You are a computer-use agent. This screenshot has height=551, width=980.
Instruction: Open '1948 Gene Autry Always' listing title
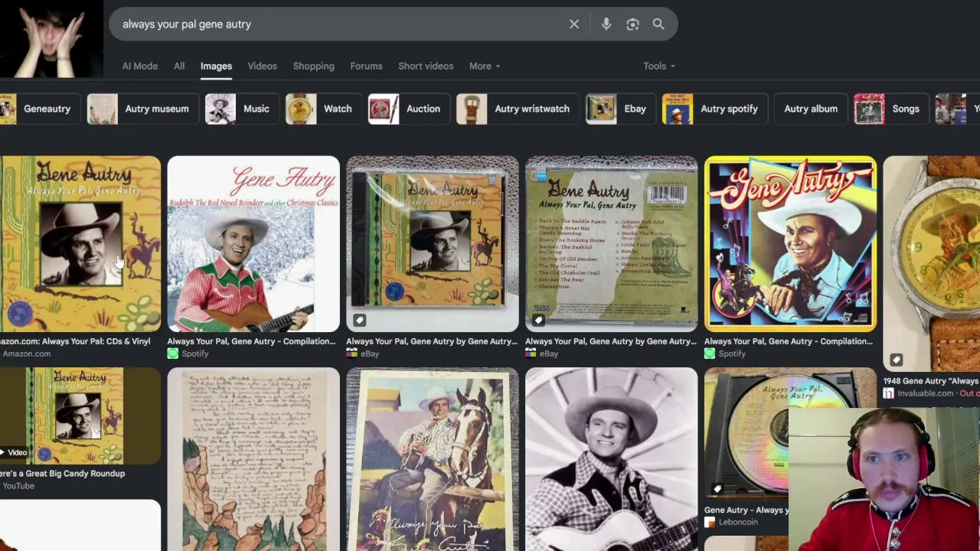coord(931,381)
